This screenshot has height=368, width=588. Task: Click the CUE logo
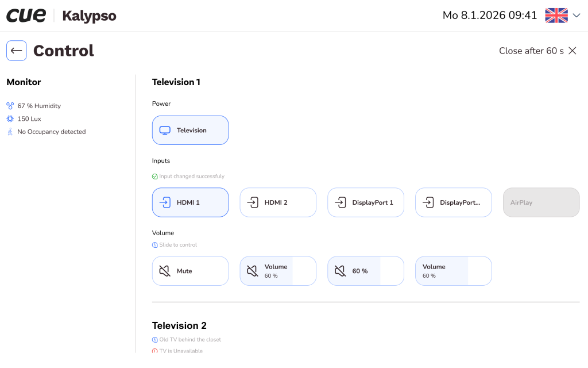[26, 16]
